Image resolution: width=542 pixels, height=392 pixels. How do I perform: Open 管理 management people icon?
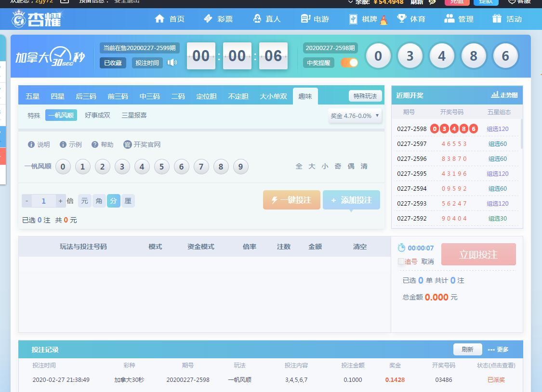click(449, 18)
